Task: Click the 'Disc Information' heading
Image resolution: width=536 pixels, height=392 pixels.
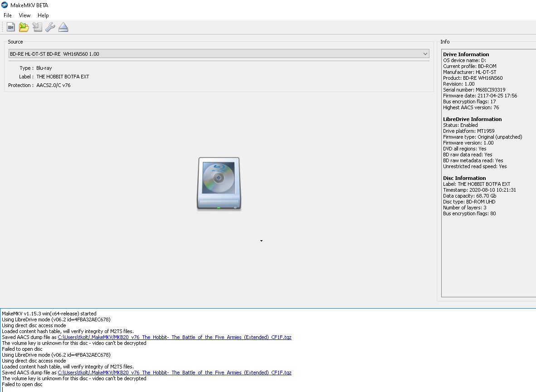Action: click(464, 178)
